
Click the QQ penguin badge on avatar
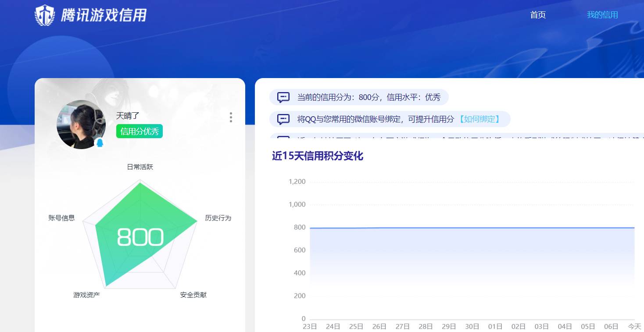click(x=100, y=143)
